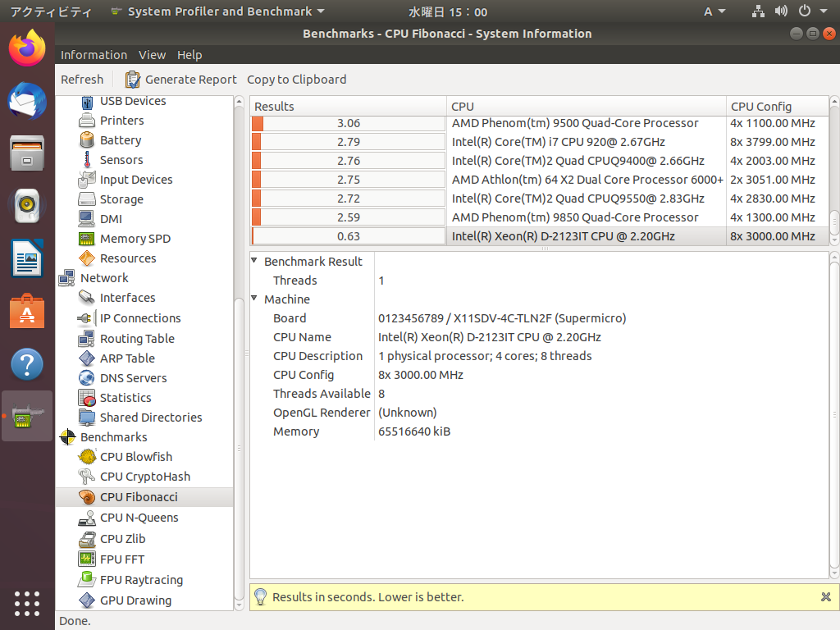Open the Storage drive icon
The width and height of the screenshot is (840, 630).
coord(87,199)
